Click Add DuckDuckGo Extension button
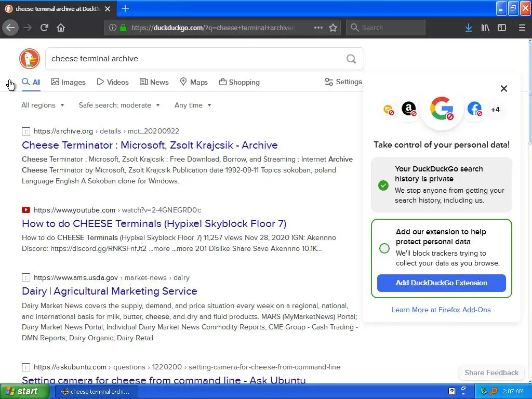532x399 pixels. pyautogui.click(x=442, y=283)
